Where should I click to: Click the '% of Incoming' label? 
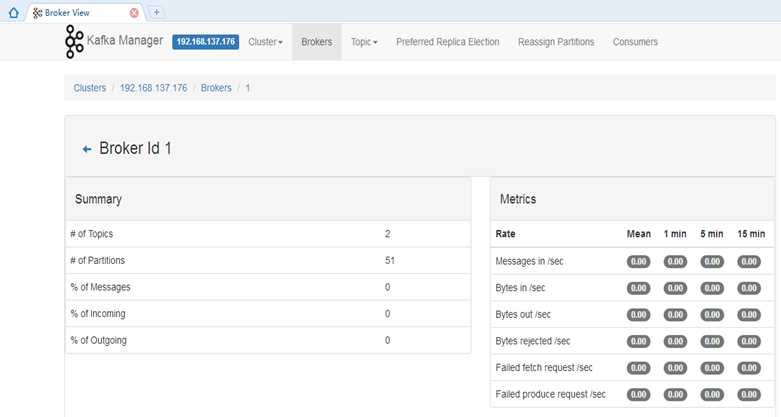98,313
